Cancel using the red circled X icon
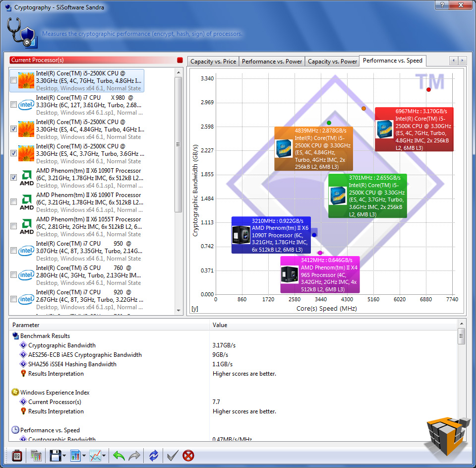 click(188, 456)
